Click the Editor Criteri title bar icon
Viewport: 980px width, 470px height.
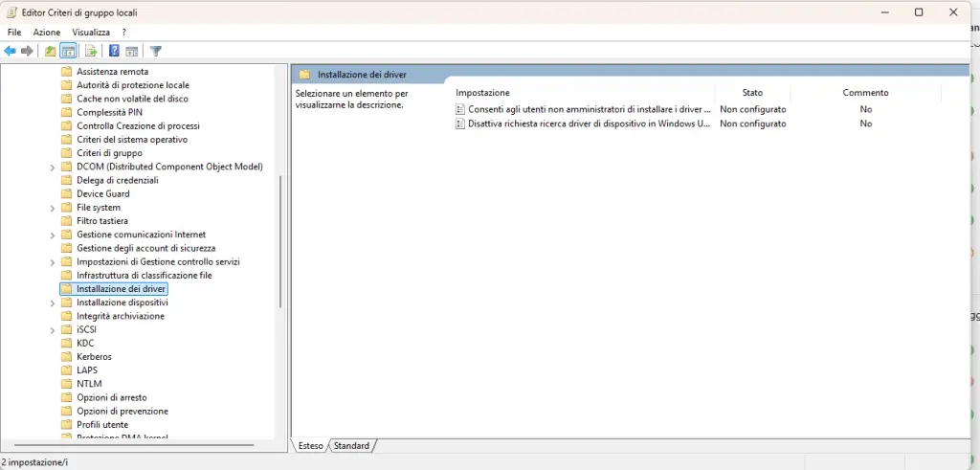pos(11,12)
